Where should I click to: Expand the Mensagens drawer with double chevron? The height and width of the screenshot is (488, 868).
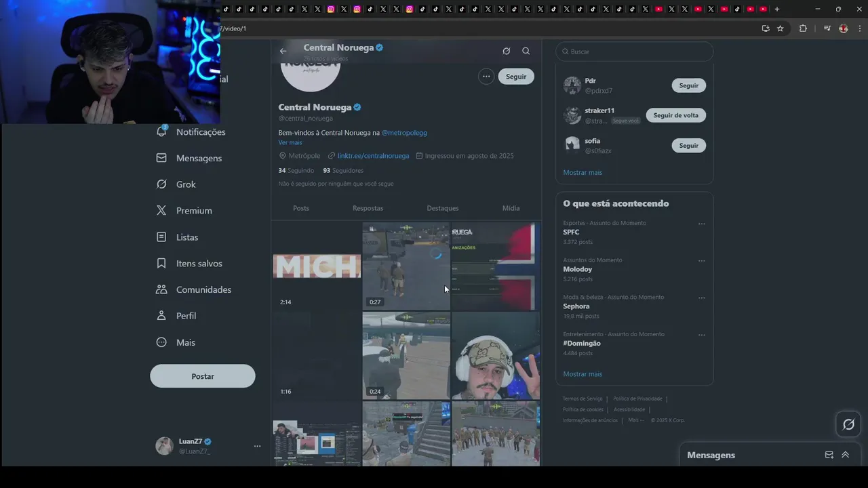(845, 455)
